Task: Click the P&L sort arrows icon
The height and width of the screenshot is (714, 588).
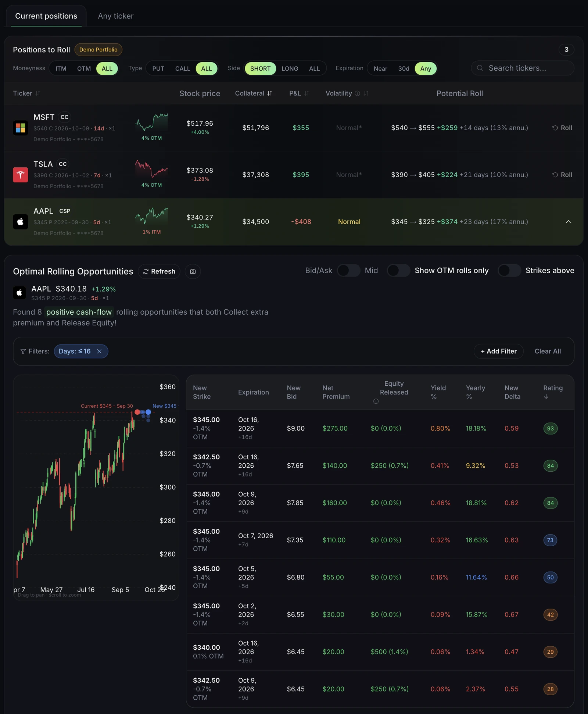Action: (x=306, y=93)
